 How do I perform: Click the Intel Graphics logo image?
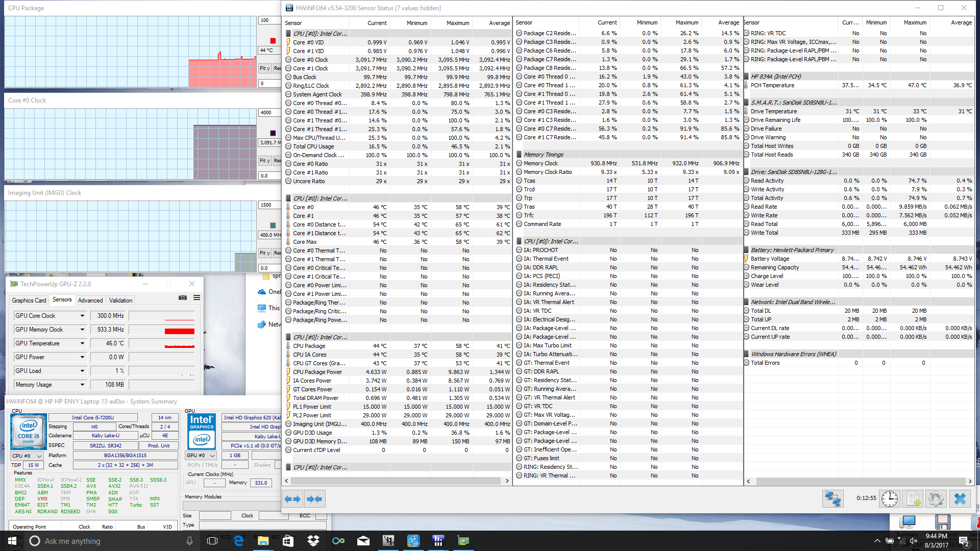pyautogui.click(x=202, y=432)
